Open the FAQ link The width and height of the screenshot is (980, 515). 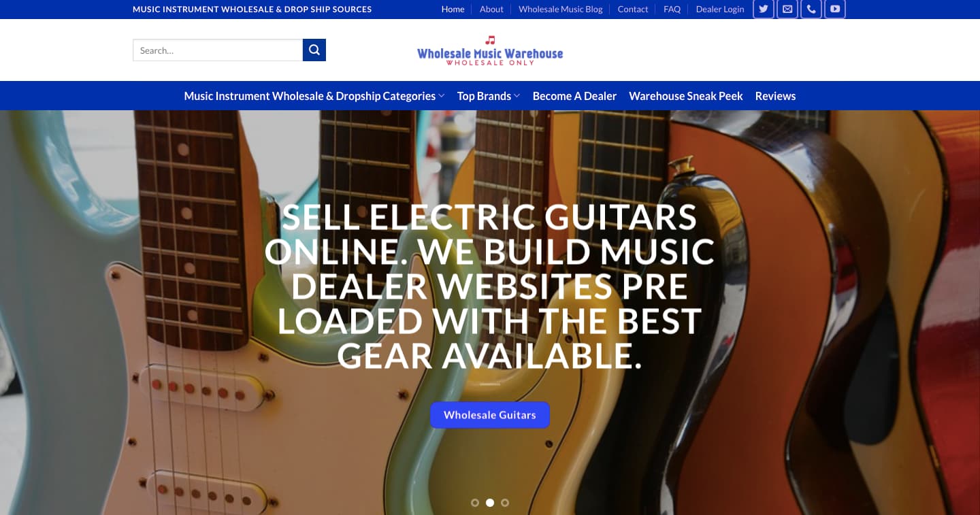[672, 9]
